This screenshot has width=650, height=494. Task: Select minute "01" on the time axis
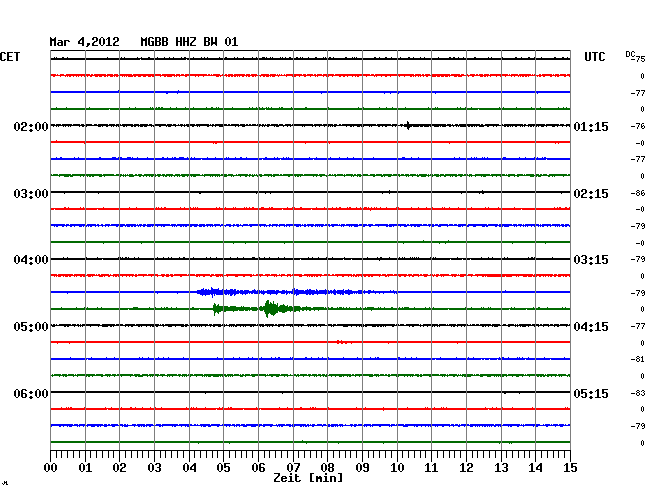click(85, 467)
